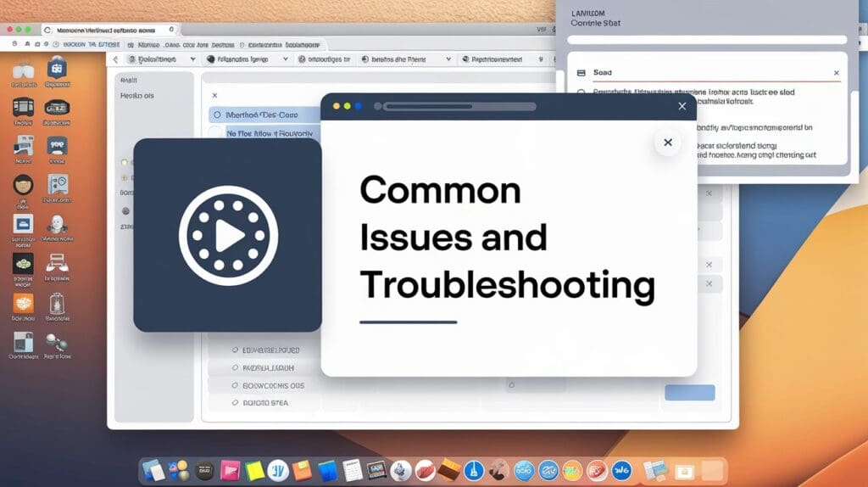Image resolution: width=868 pixels, height=487 pixels.
Task: Open the colorful people icon in the dock
Action: click(178, 470)
